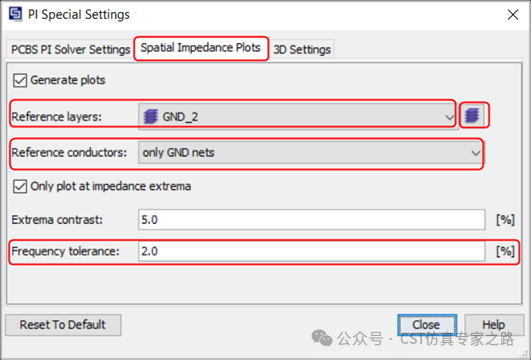Click the Close button at bottom
Screen dimensions: 531x360
427,325
